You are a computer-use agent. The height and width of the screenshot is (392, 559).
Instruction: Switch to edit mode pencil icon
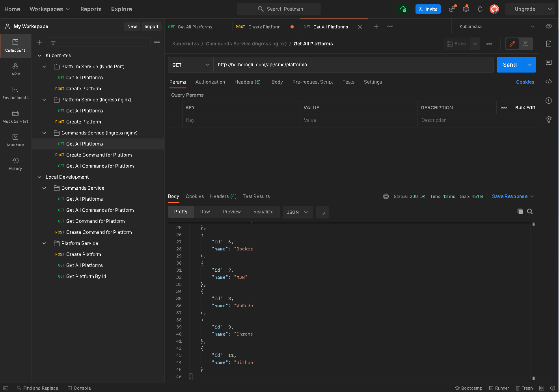pyautogui.click(x=512, y=44)
